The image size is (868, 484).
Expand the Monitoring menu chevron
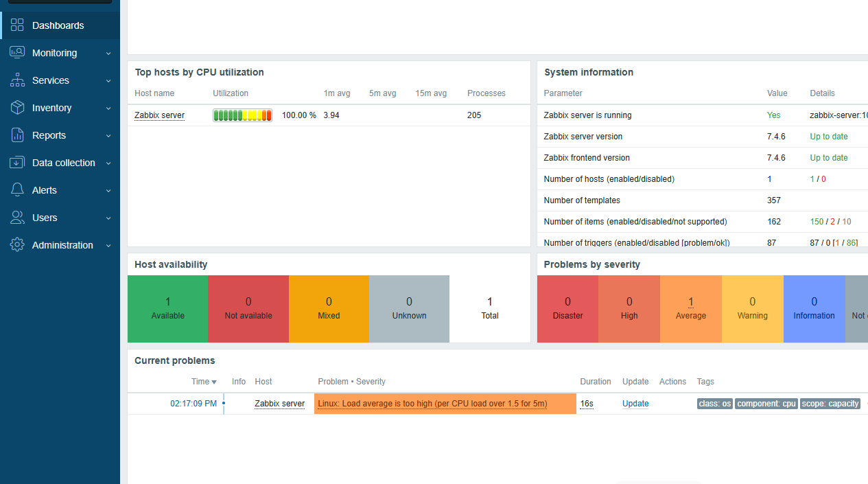pos(108,54)
